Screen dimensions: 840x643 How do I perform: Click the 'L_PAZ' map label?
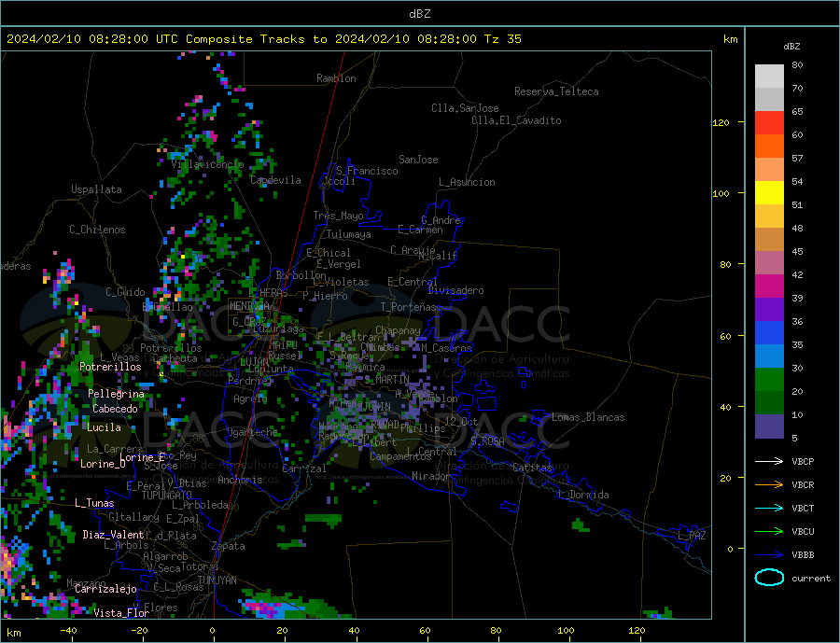coord(692,536)
